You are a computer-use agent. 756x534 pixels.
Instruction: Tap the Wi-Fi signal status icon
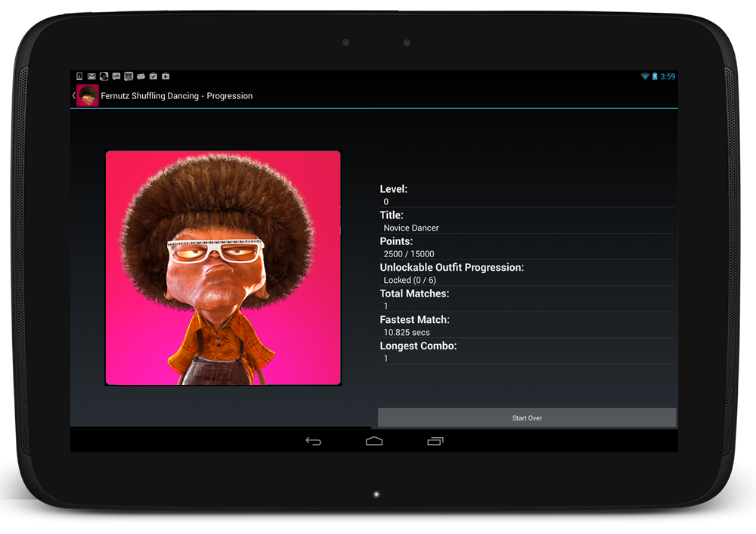coord(645,76)
